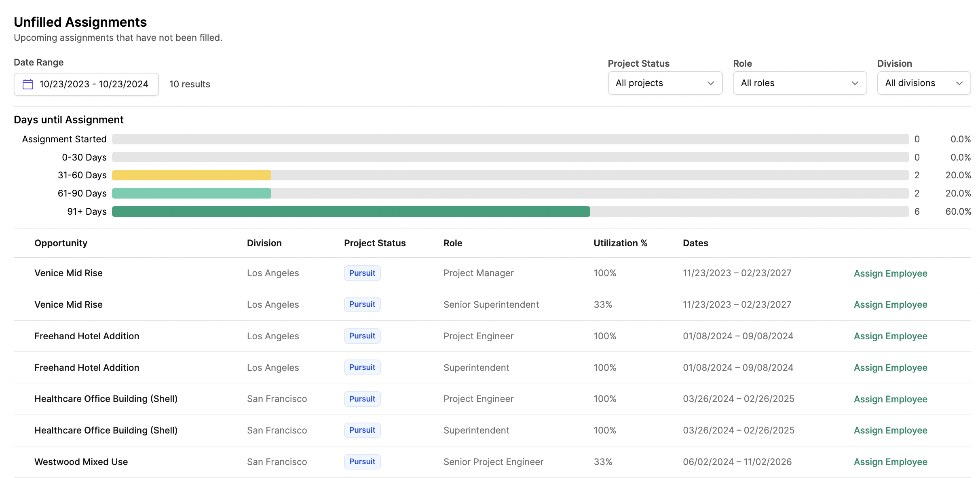Click dates 06/02/2024 – 11/02/2026
The width and height of the screenshot is (980, 478).
737,462
